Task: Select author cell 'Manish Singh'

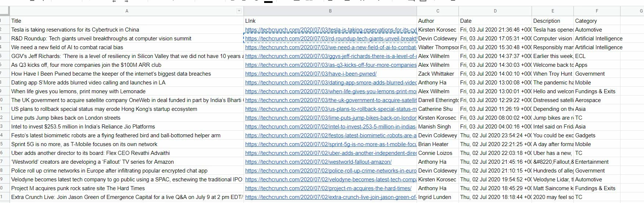Action: tap(438, 127)
